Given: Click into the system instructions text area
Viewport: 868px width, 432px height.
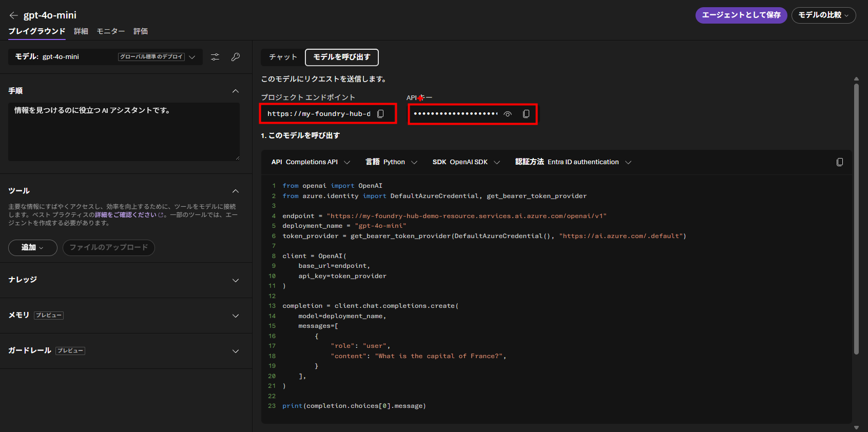Looking at the screenshot, I should click(x=124, y=132).
